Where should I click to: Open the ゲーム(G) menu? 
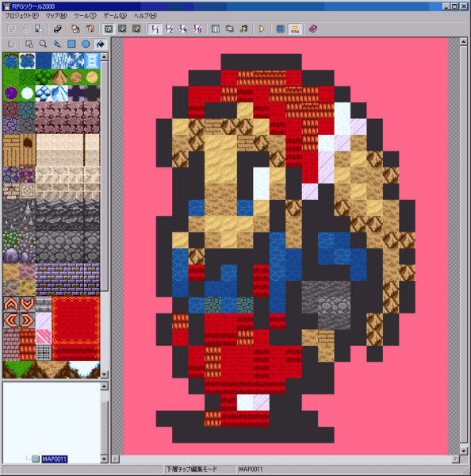[115, 16]
